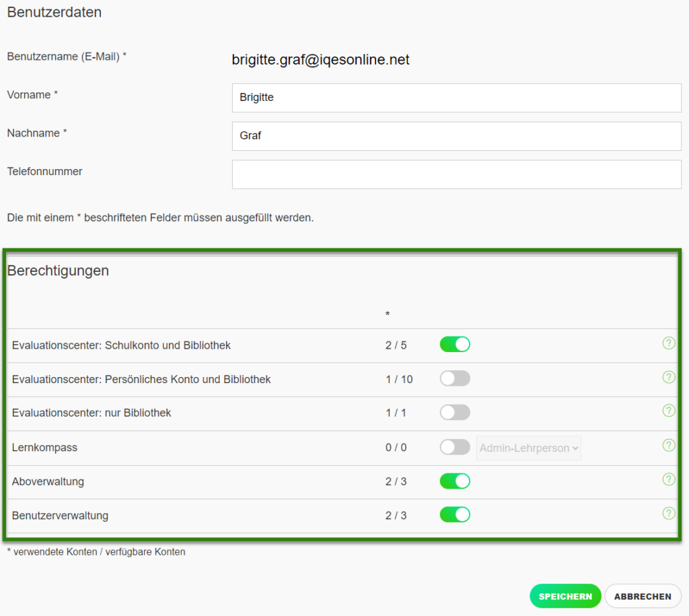Show help for the Lernkompass permission
This screenshot has height=616, width=689.
668,446
